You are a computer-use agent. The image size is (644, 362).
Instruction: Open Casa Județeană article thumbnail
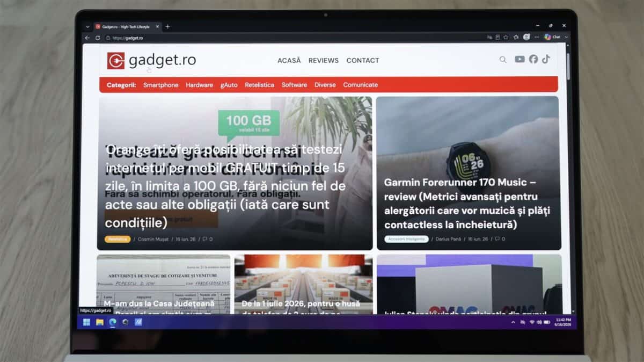(164, 284)
